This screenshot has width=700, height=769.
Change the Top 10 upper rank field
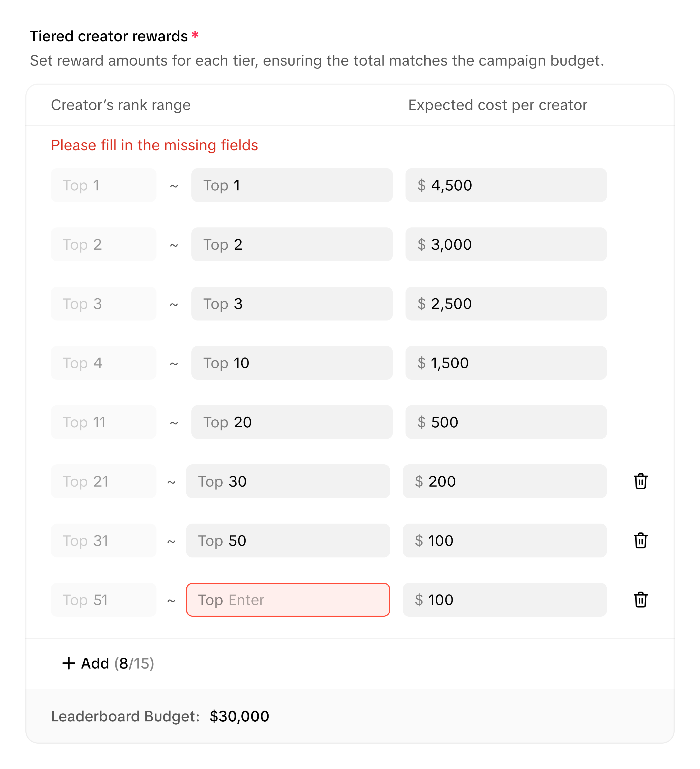pyautogui.click(x=292, y=363)
